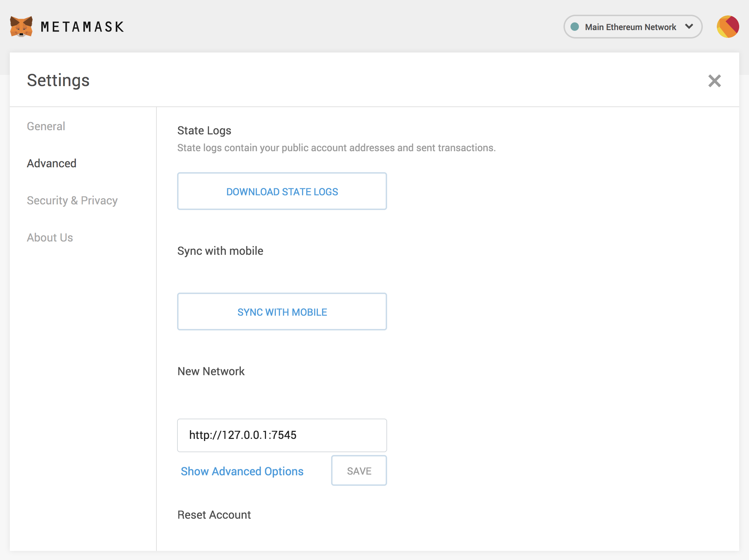The height and width of the screenshot is (560, 749).
Task: Click the Sync With Mobile button
Action: coord(282,311)
